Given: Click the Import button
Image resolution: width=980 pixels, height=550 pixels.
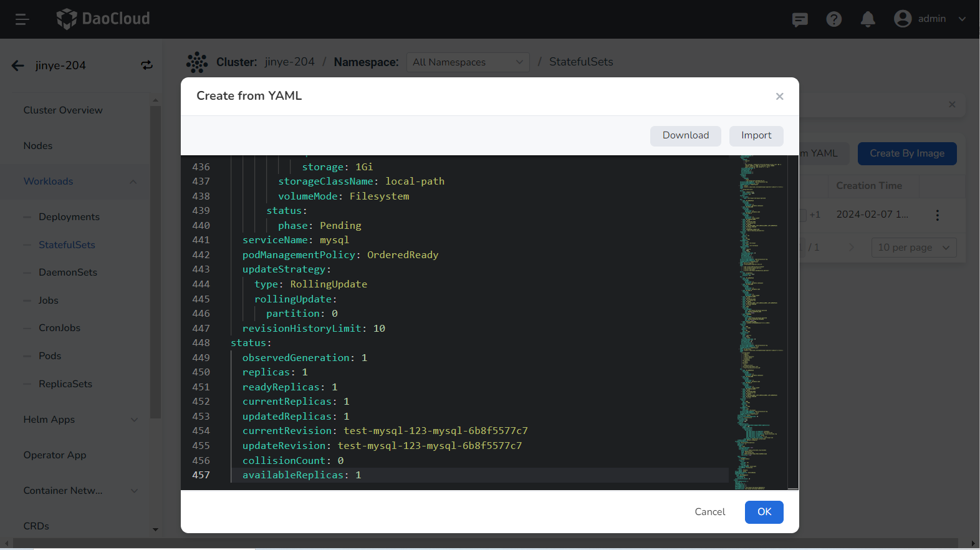Looking at the screenshot, I should pos(756,136).
